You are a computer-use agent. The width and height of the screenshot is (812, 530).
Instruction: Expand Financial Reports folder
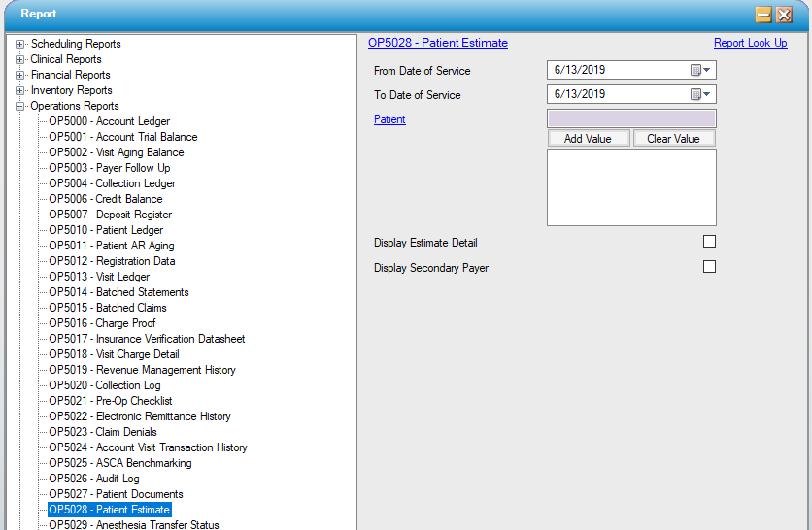(x=20, y=75)
